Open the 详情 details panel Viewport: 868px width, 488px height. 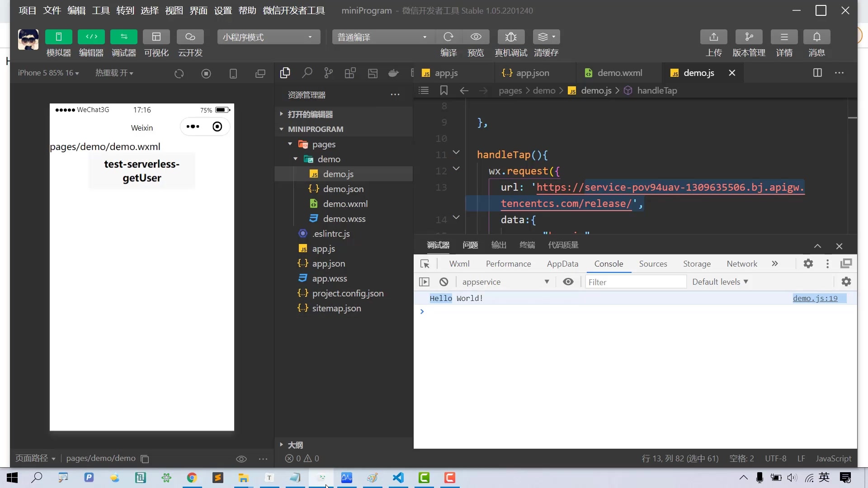[x=784, y=37]
